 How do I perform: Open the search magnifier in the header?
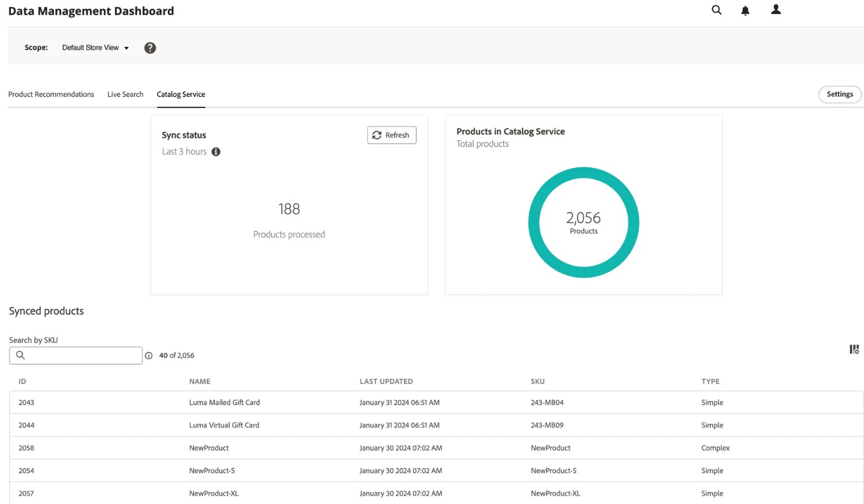pos(717,10)
